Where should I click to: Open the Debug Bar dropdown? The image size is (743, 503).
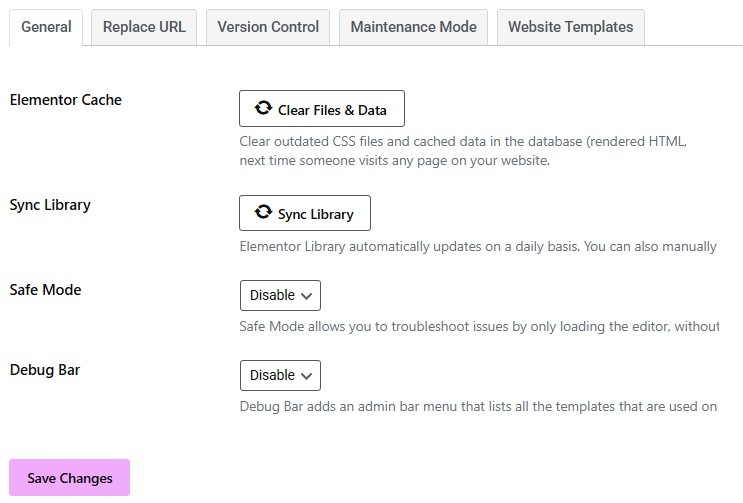point(280,375)
